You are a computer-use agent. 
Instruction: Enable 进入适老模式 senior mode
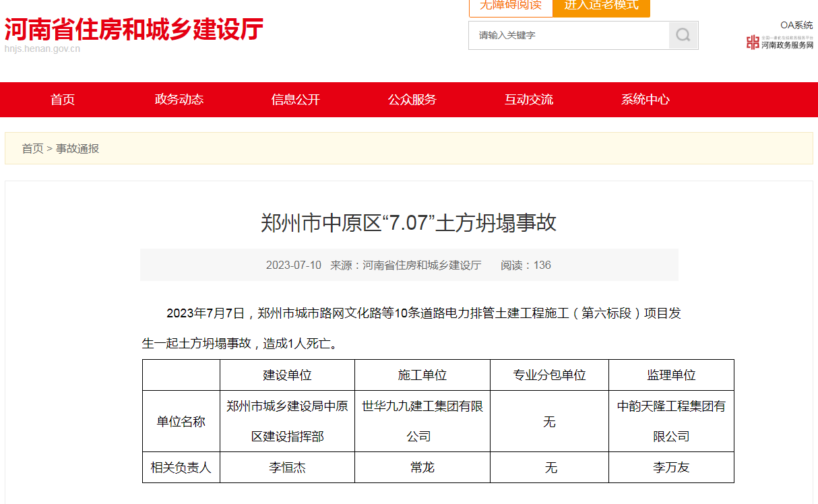click(x=601, y=5)
